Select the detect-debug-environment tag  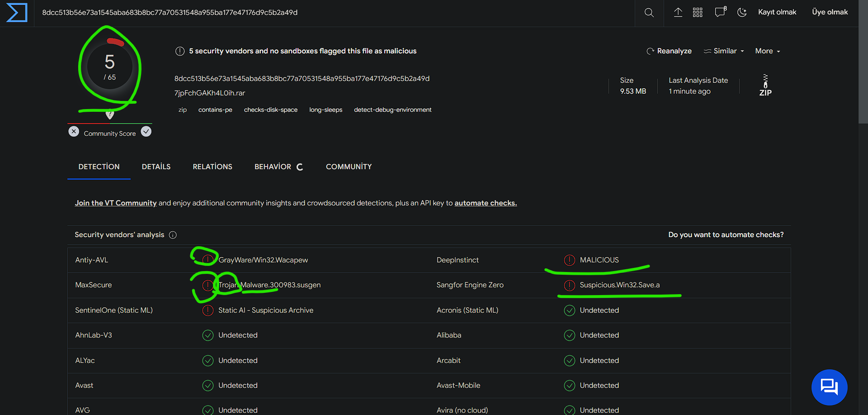coord(393,110)
